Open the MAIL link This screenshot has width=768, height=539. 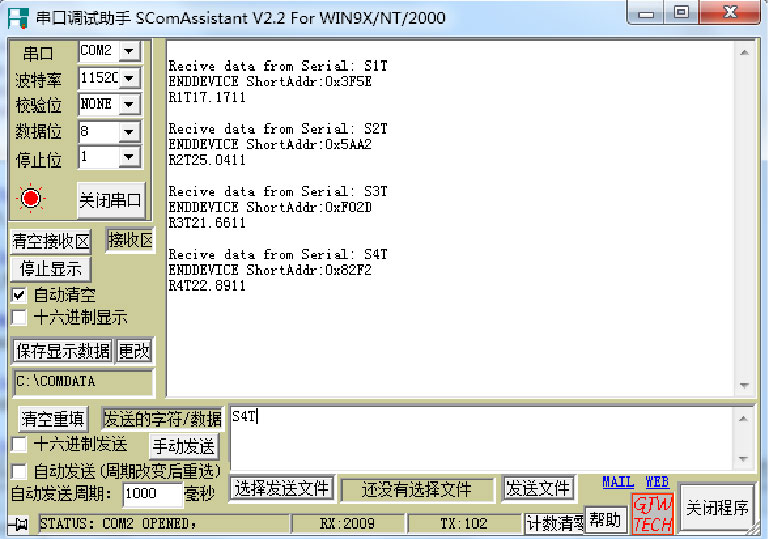[617, 482]
